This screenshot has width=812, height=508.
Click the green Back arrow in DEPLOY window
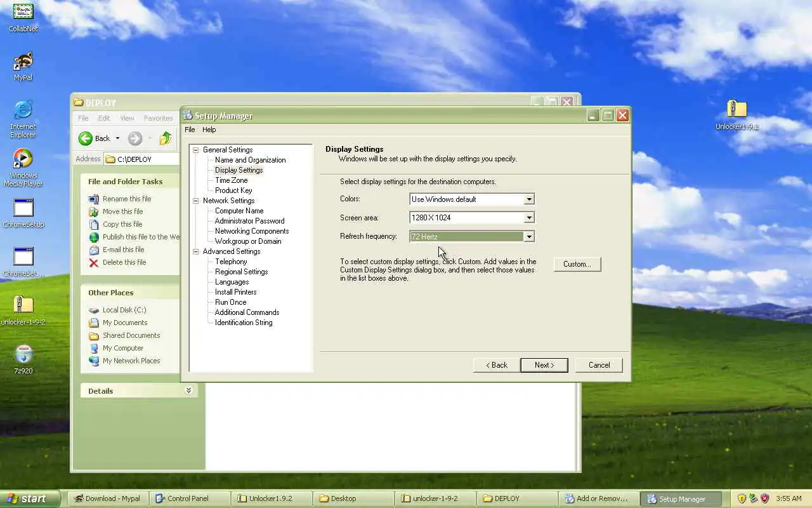pos(86,138)
